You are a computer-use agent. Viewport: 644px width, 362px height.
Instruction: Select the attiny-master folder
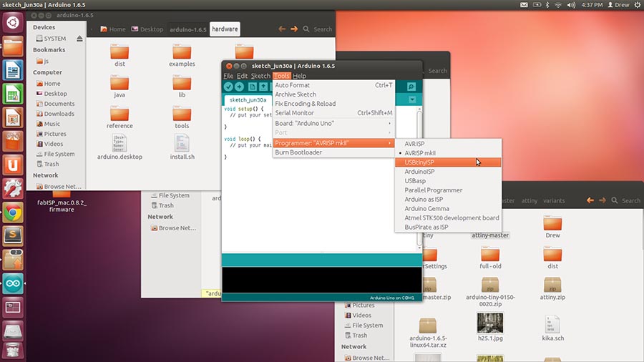pos(490,235)
